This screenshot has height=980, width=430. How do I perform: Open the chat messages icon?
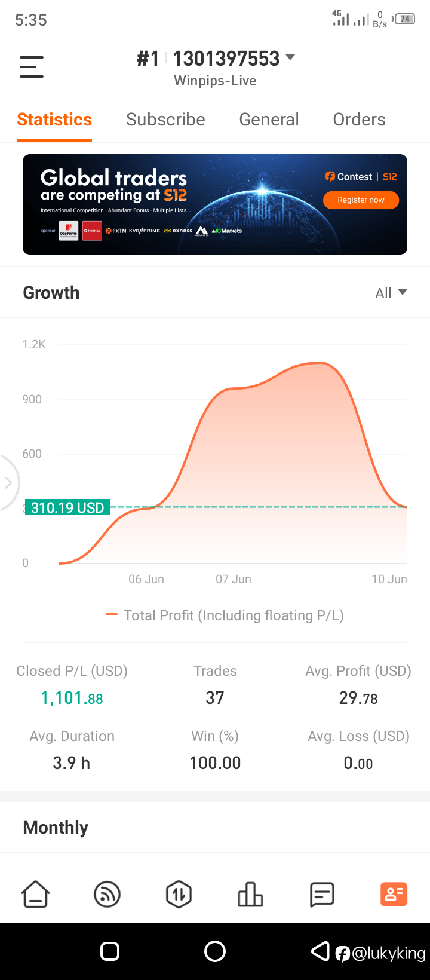point(322,895)
